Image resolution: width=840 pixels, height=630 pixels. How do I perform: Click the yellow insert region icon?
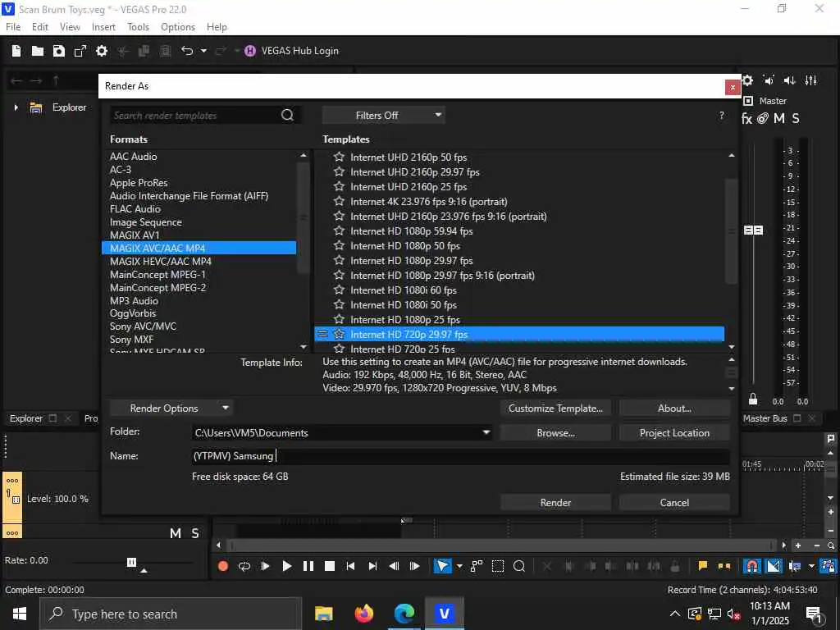[724, 566]
